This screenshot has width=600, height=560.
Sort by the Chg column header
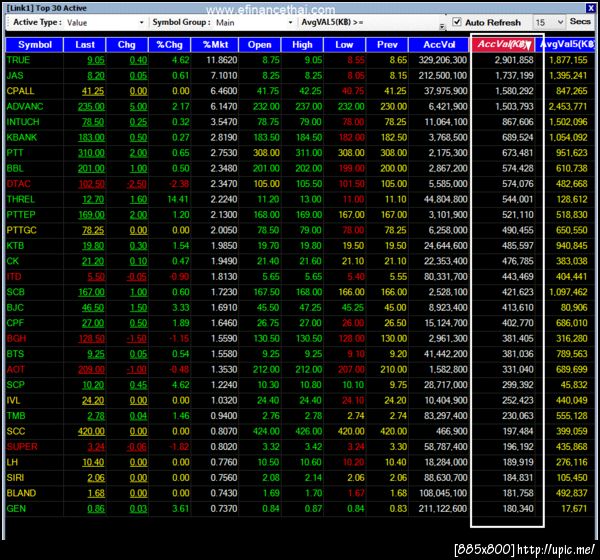point(127,45)
